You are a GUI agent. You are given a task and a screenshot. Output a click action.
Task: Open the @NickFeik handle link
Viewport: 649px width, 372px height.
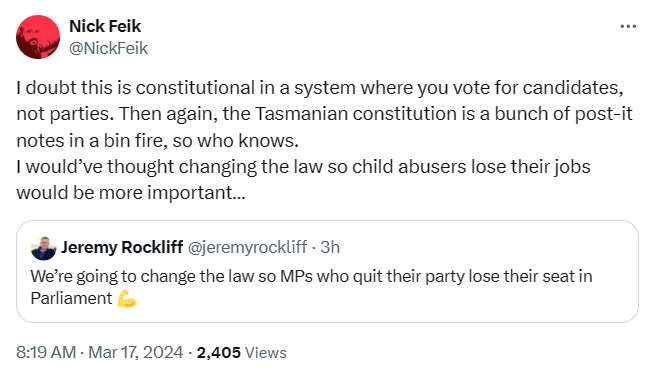(x=108, y=48)
